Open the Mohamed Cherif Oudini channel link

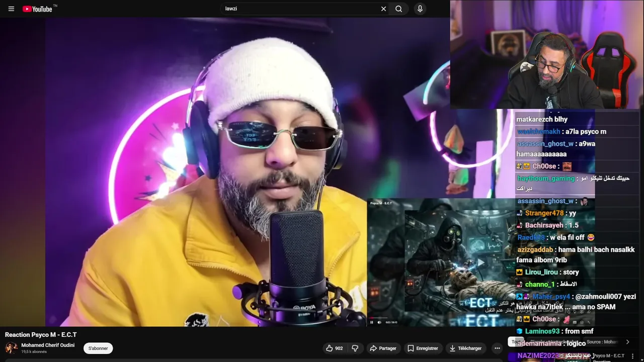(x=48, y=345)
